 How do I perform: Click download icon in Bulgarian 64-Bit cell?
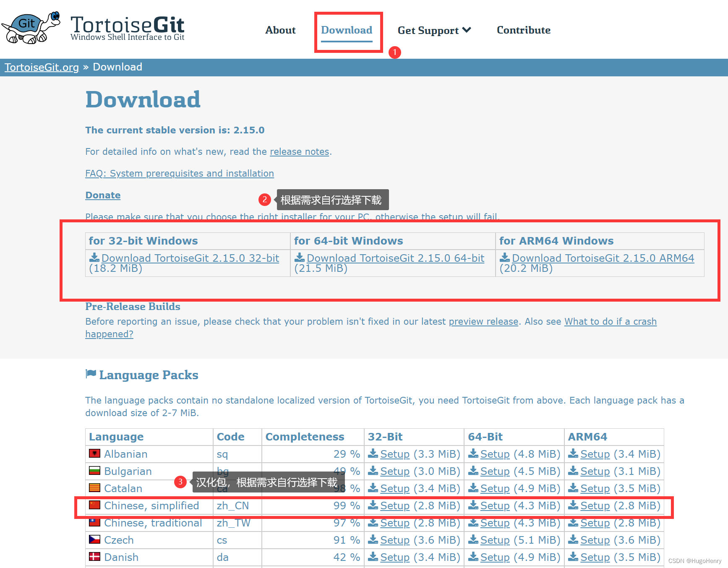pos(473,470)
